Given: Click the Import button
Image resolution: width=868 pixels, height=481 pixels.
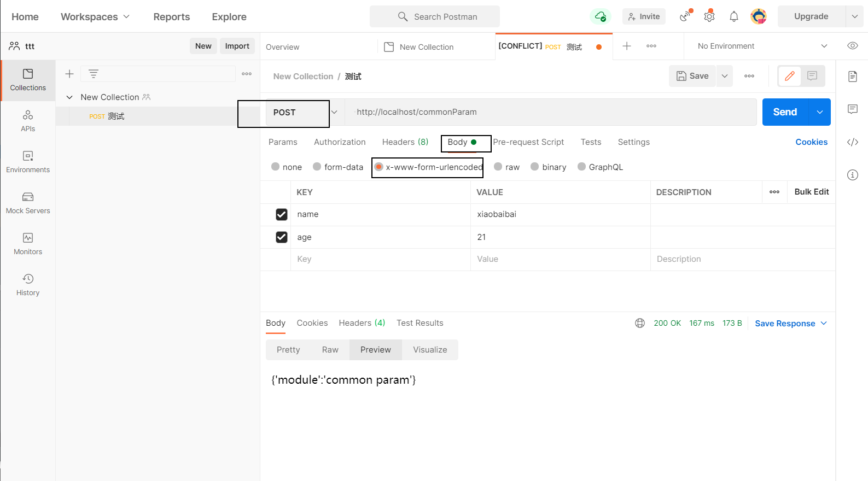Looking at the screenshot, I should click(237, 46).
